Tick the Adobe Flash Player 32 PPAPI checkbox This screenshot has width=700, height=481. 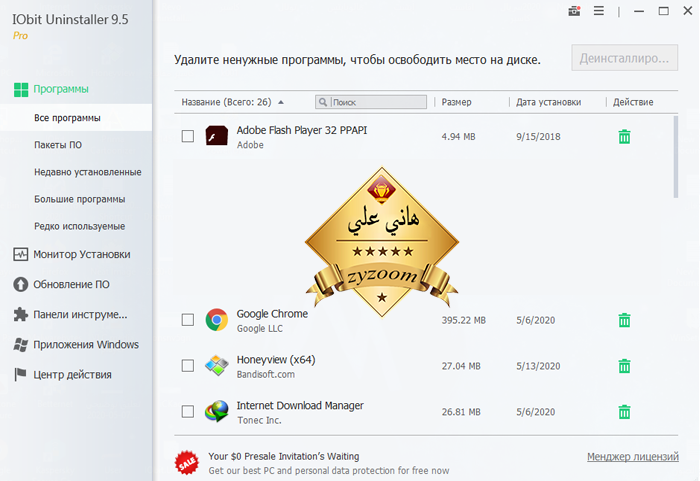tap(188, 136)
